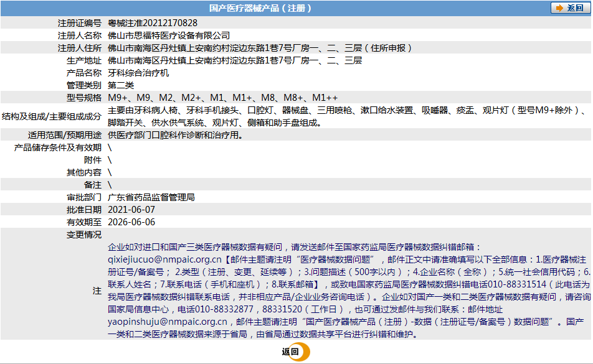
Task: Click the 生产地址 label
Action: (84, 60)
